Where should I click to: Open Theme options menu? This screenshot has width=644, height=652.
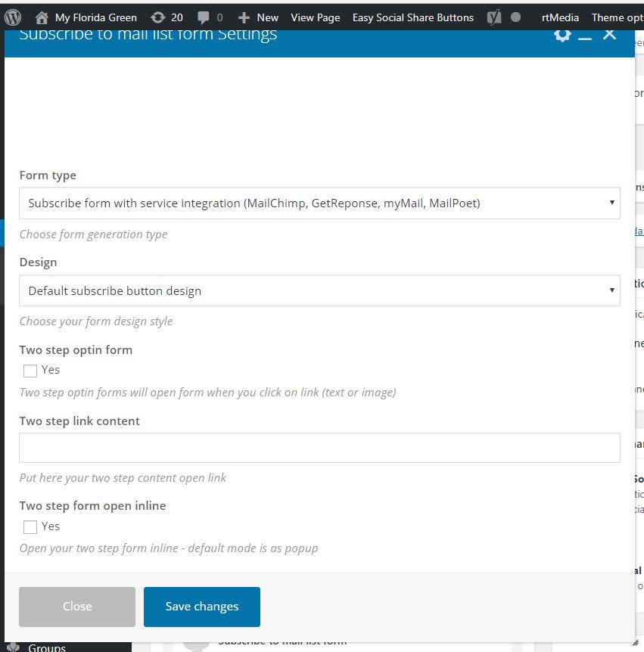(x=618, y=17)
